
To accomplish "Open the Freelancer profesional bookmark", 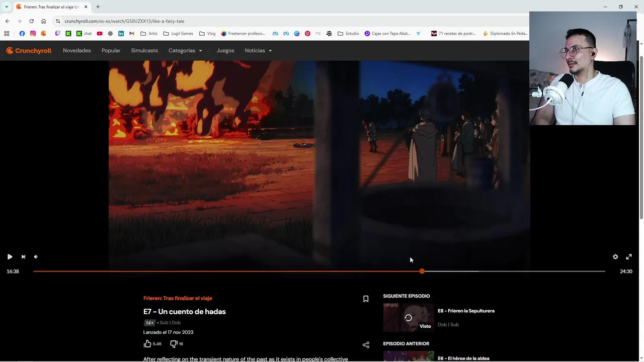I will (x=243, y=34).
